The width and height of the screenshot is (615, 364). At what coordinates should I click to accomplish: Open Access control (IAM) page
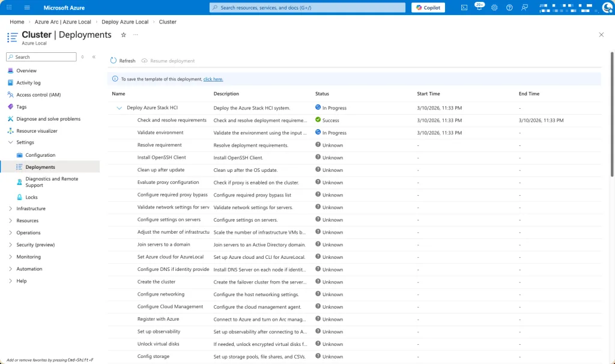(x=38, y=95)
